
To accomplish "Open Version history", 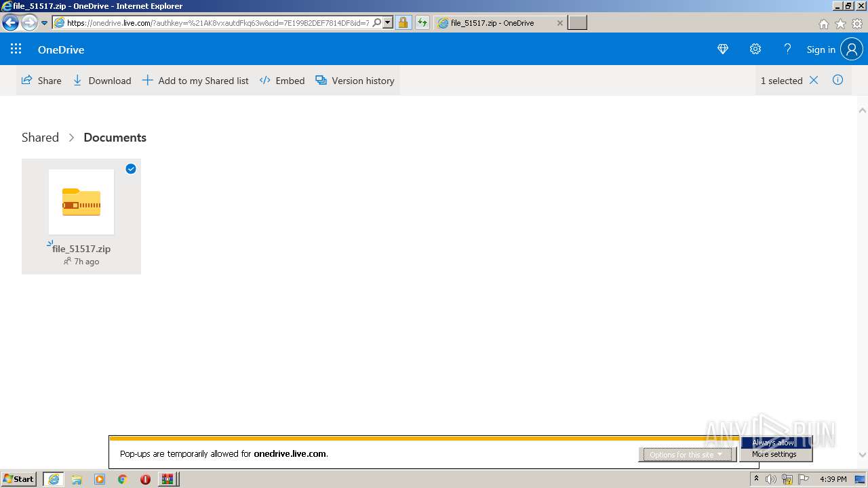I will (355, 80).
